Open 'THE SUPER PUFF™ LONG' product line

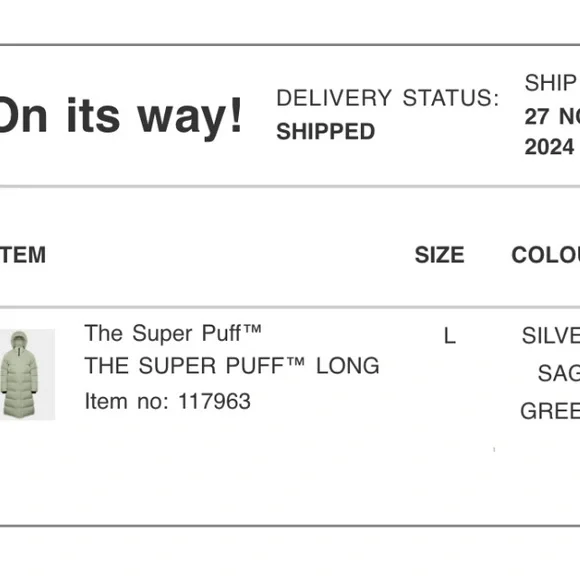point(232,366)
